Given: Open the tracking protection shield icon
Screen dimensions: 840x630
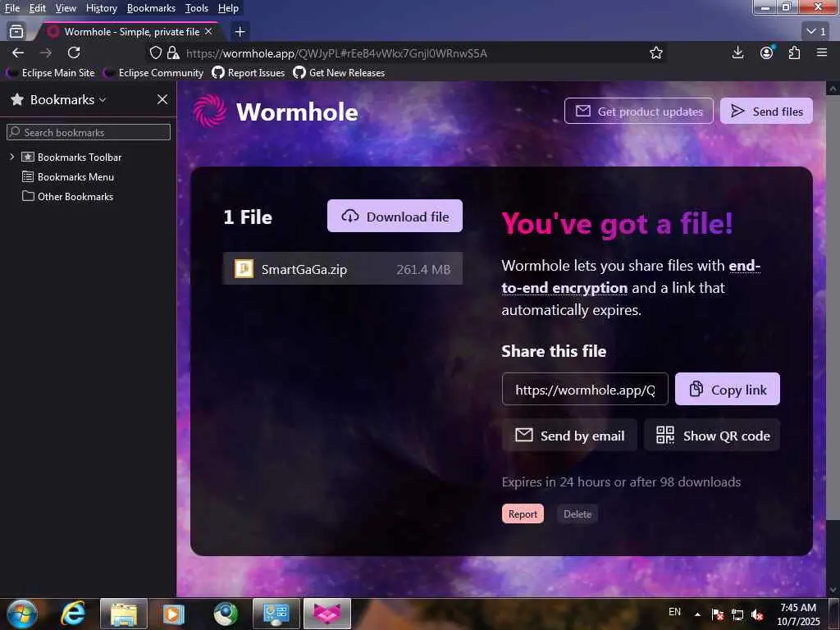Looking at the screenshot, I should click(155, 52).
